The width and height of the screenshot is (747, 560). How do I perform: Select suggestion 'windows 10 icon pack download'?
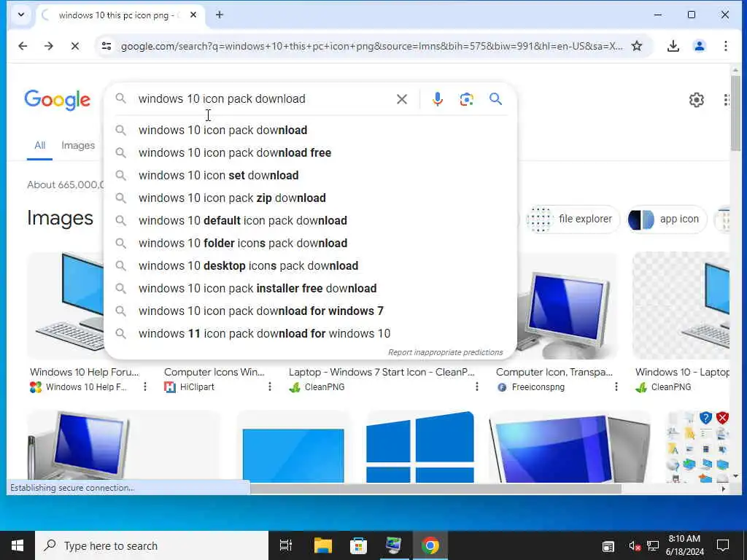click(310, 130)
